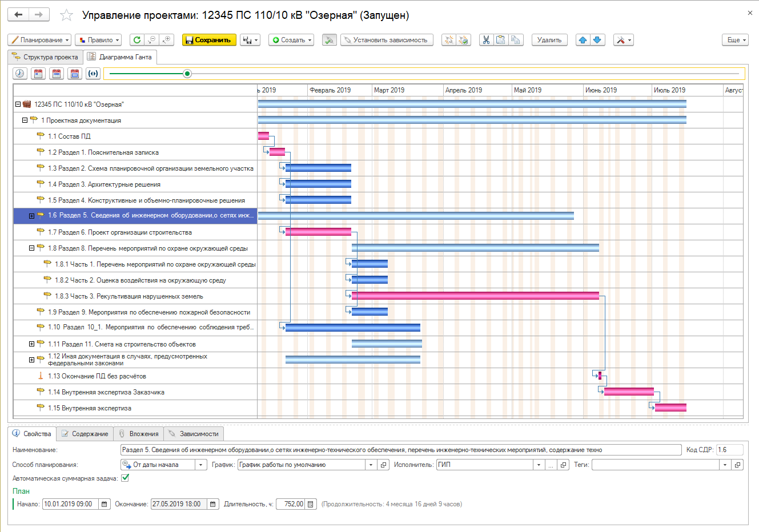
Task: Click the Сохранить button
Action: coord(209,40)
